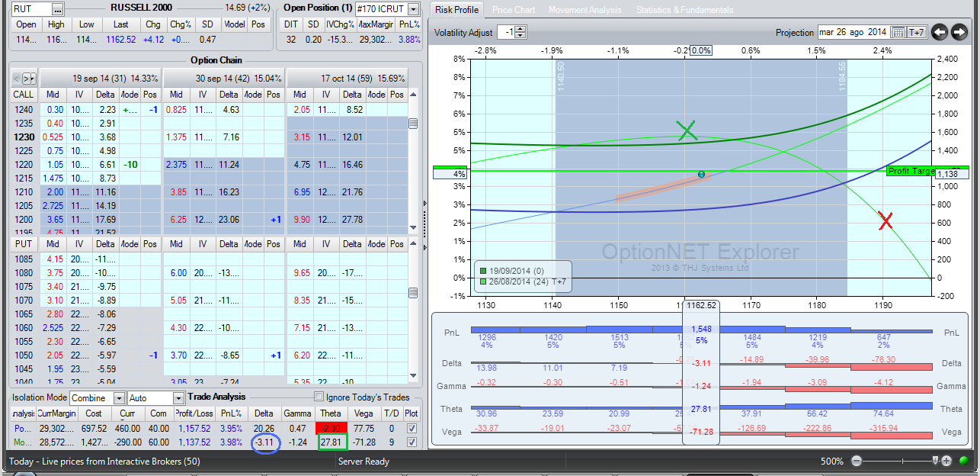Image resolution: width=980 pixels, height=476 pixels.
Task: Increase the Volatility Adjust stepper value
Action: coord(520,29)
